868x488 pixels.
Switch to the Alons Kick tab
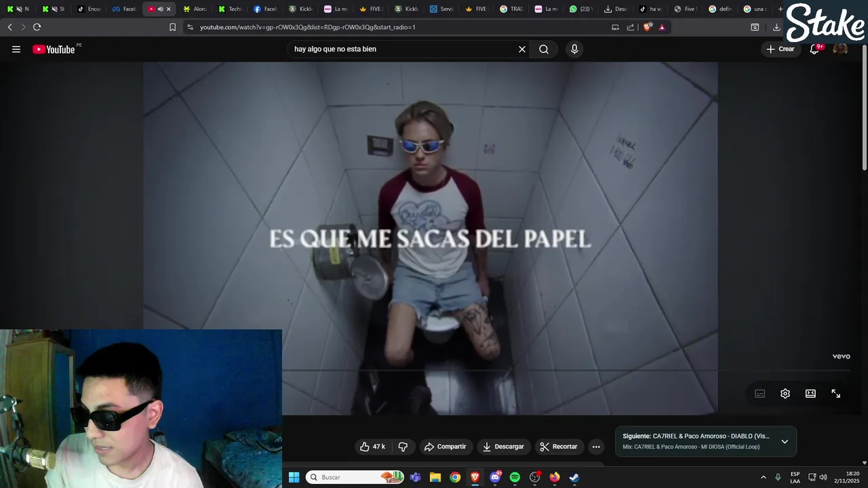click(195, 9)
